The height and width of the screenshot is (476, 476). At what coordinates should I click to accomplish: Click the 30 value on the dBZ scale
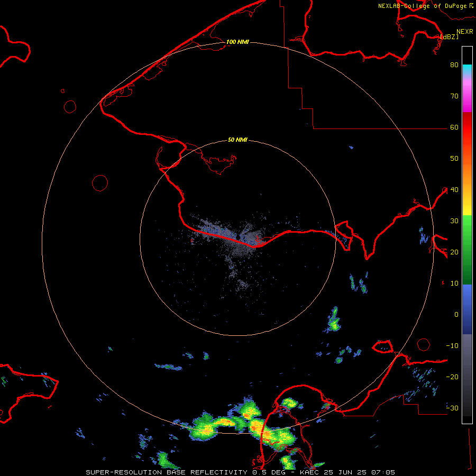pyautogui.click(x=454, y=221)
